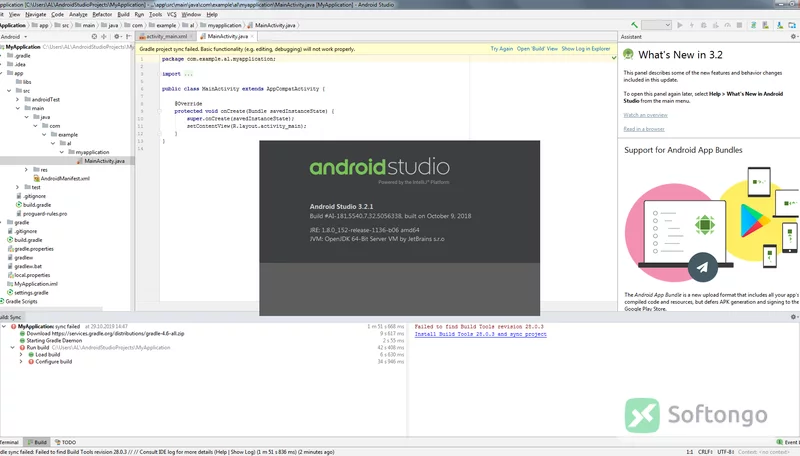Click the Watch an overview link

coord(645,115)
